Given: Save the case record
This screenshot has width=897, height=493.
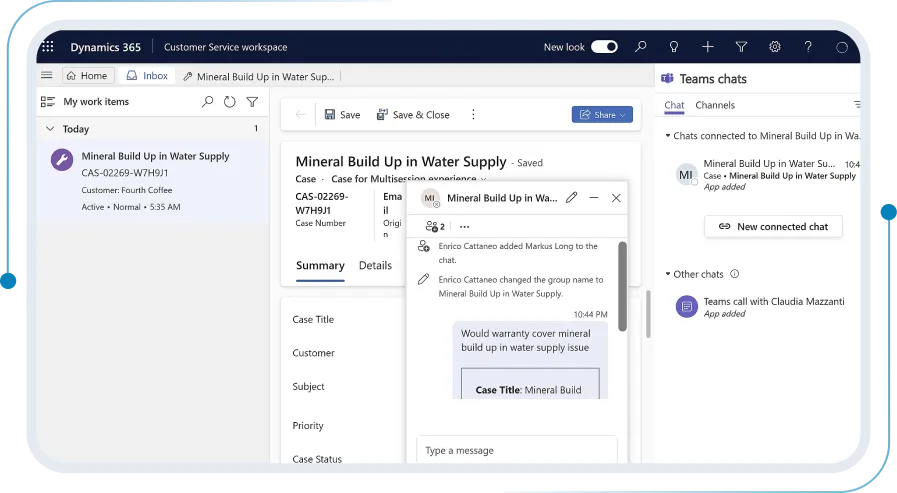Looking at the screenshot, I should coord(342,115).
